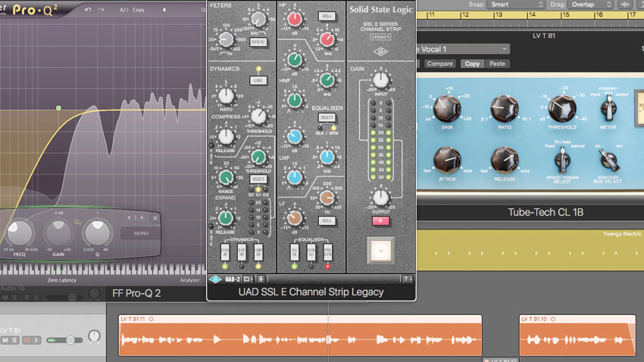
Task: Toggle the large SSL IN power button
Action: [x=381, y=250]
